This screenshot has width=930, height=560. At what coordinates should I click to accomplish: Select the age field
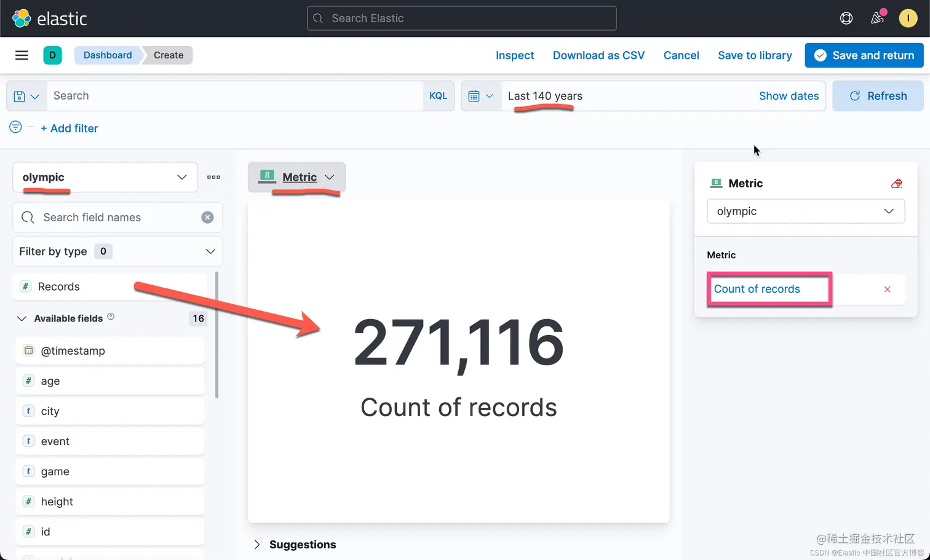(x=110, y=381)
